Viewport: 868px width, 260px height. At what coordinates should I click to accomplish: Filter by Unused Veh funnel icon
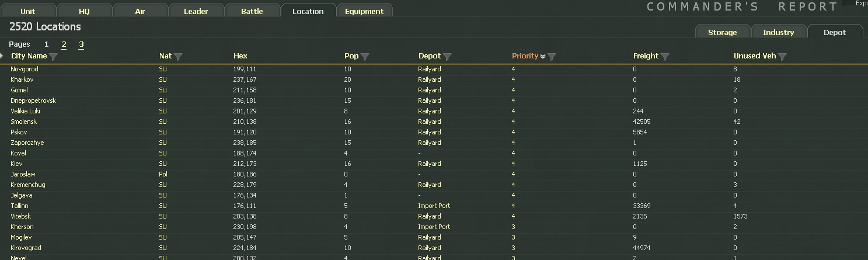[782, 57]
